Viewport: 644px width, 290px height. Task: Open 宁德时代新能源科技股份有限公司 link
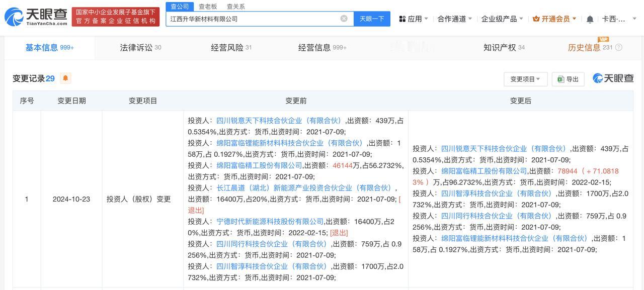click(x=270, y=222)
